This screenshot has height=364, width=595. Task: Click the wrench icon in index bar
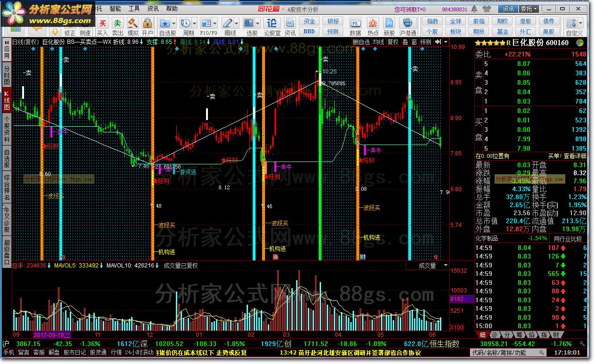(x=583, y=344)
